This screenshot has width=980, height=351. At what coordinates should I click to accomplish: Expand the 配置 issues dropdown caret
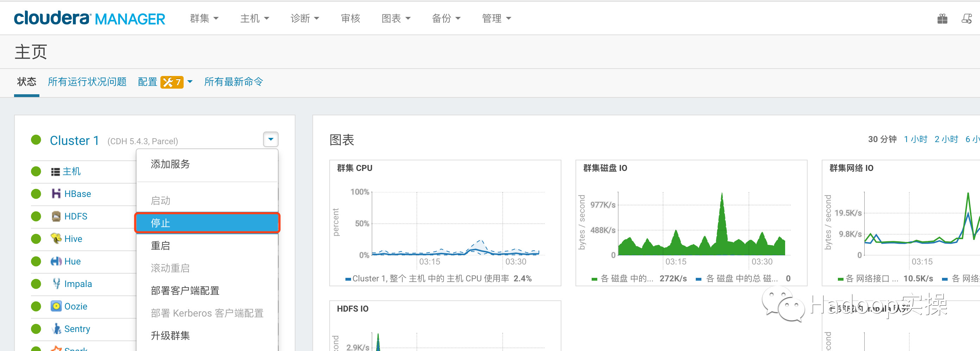point(190,82)
